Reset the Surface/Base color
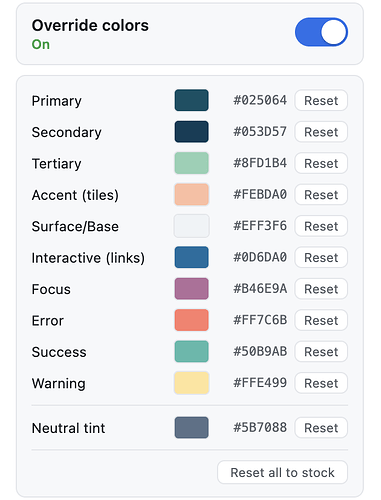This screenshot has width=381, height=500. click(321, 226)
